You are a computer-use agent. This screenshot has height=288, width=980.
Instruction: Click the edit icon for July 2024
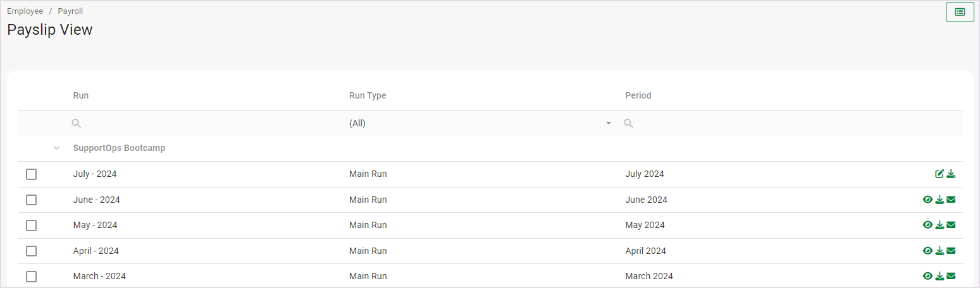tap(940, 174)
